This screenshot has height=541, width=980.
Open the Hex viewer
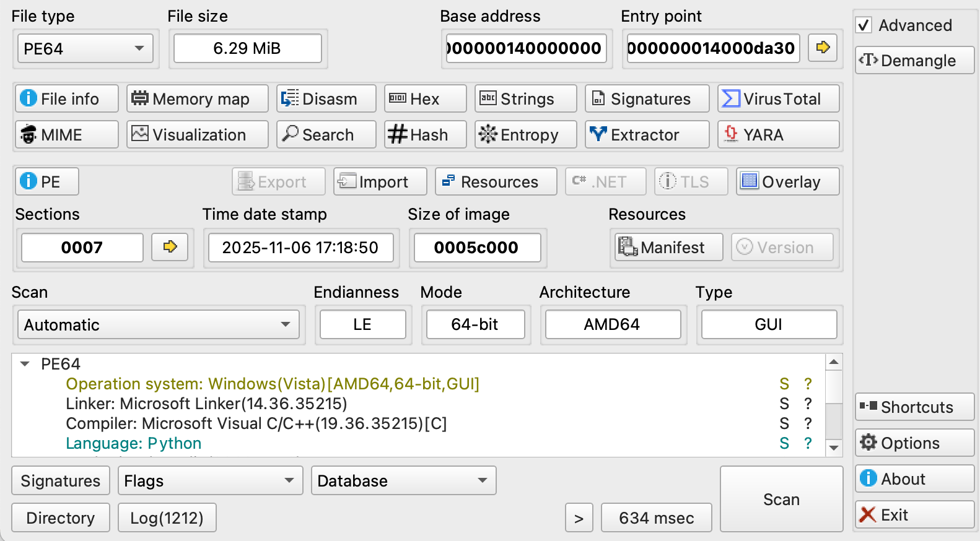(x=425, y=99)
